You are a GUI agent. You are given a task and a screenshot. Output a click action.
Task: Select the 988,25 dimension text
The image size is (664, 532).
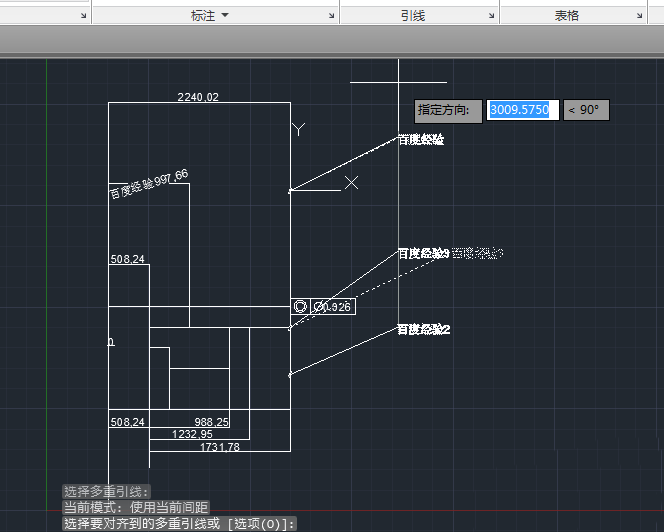pyautogui.click(x=211, y=422)
